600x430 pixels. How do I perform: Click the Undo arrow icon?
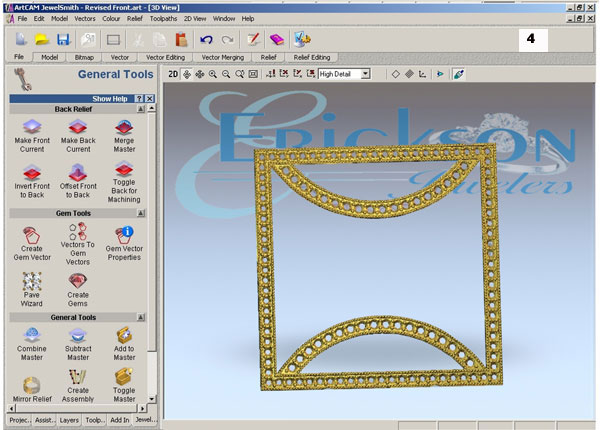click(x=206, y=39)
